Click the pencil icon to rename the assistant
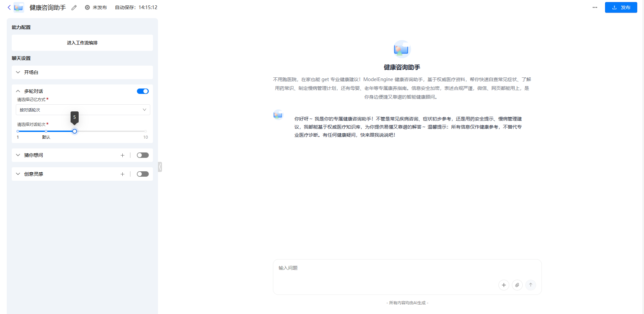Viewport: 644px width, 314px height. pyautogui.click(x=74, y=7)
